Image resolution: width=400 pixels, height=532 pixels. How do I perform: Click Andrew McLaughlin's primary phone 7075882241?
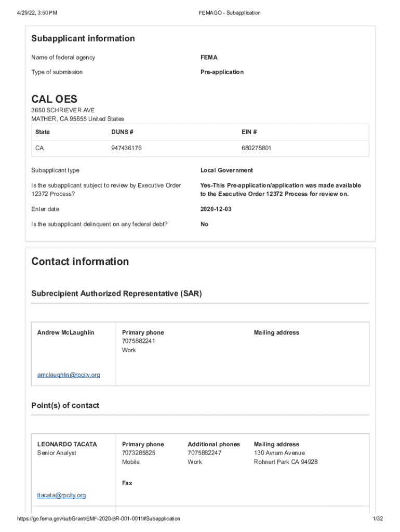tap(139, 341)
